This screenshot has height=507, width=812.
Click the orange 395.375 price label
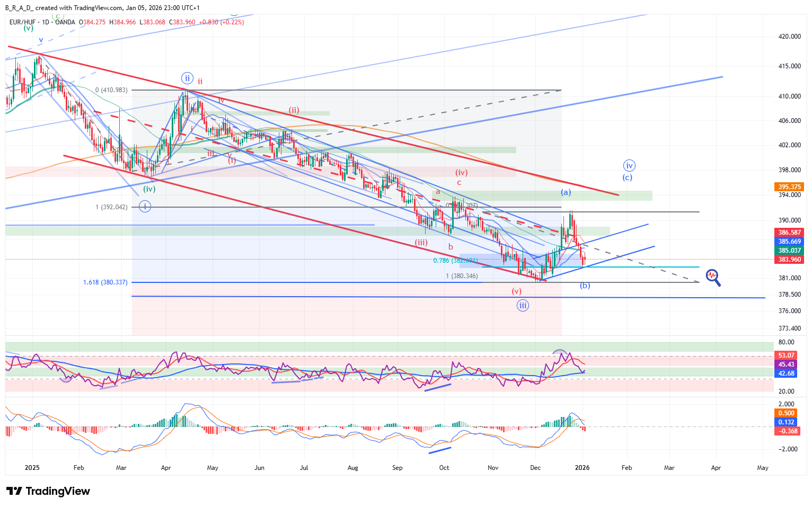pyautogui.click(x=789, y=187)
